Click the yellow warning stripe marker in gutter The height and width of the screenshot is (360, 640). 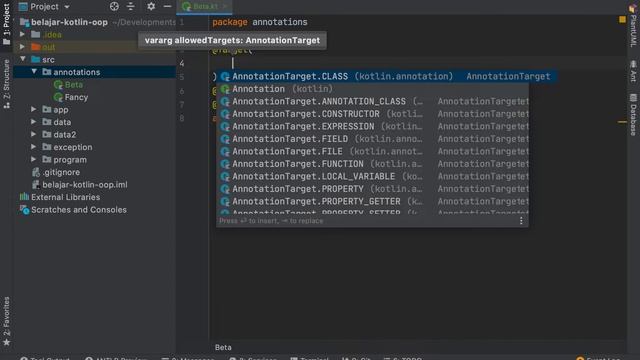tap(622, 122)
